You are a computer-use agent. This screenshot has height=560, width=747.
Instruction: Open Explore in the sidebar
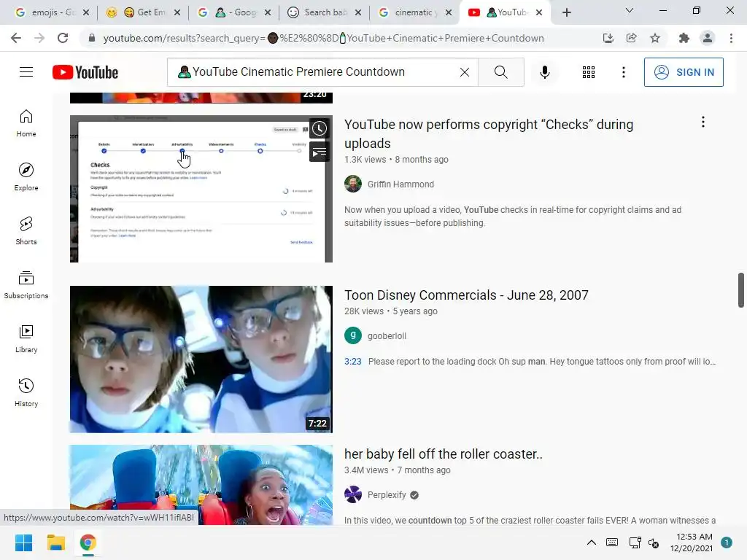click(x=26, y=177)
